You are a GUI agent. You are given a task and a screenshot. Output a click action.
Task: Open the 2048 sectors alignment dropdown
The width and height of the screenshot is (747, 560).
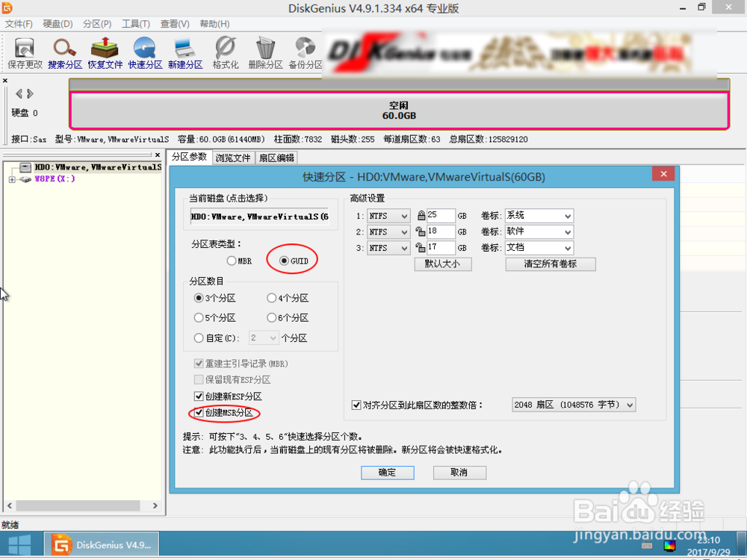pyautogui.click(x=574, y=405)
